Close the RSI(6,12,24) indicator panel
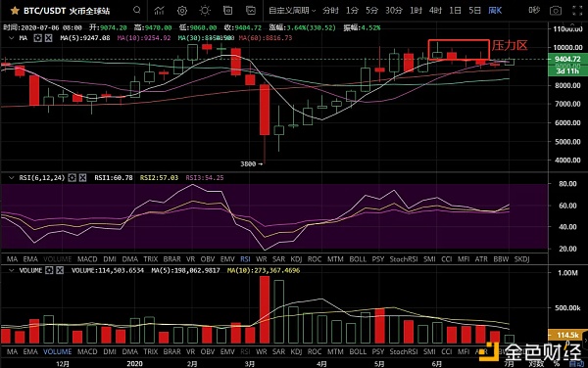The image size is (588, 368). tap(82, 178)
